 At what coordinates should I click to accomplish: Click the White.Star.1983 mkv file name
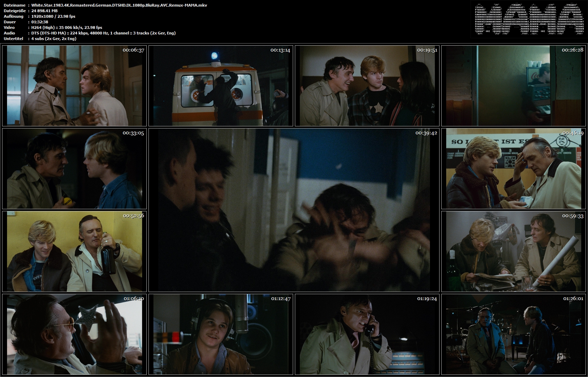(119, 5)
